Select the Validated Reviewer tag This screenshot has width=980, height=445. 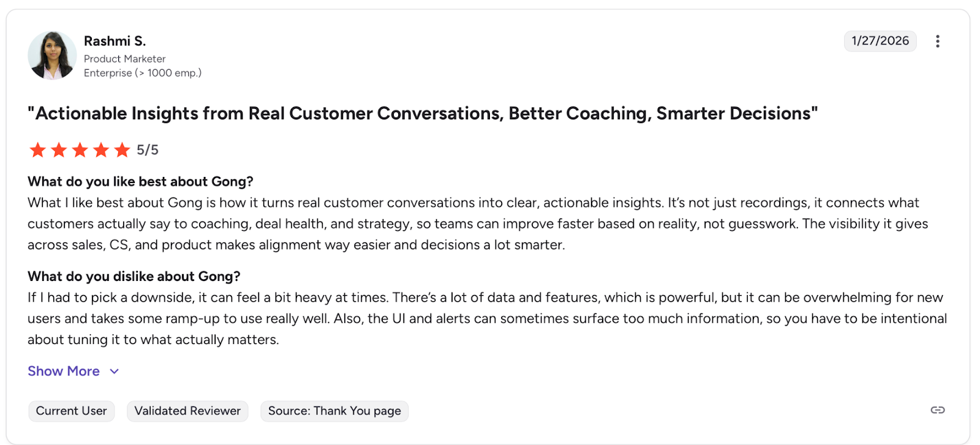pyautogui.click(x=187, y=411)
